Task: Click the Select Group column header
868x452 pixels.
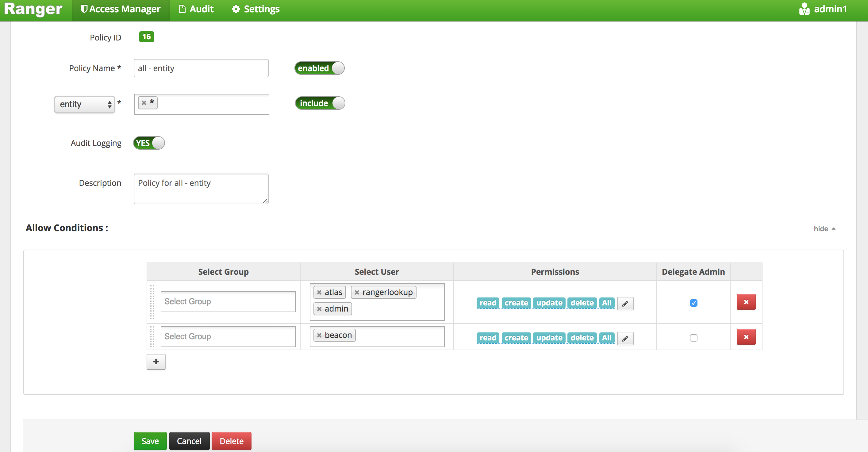Action: tap(223, 272)
